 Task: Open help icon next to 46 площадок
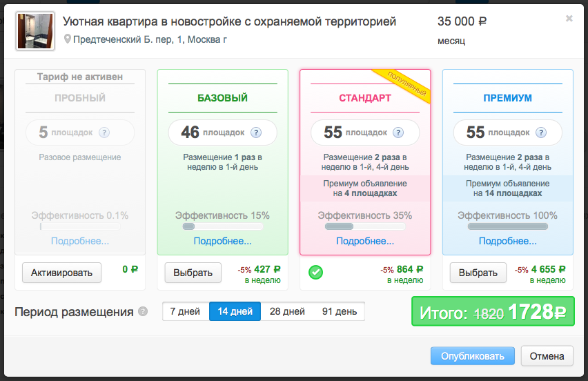[x=256, y=133]
